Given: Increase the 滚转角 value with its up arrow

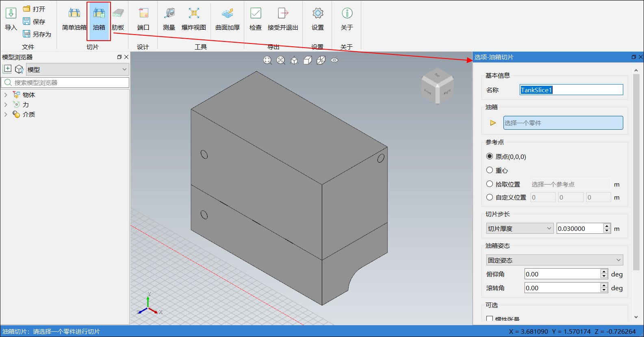Looking at the screenshot, I should (604, 285).
